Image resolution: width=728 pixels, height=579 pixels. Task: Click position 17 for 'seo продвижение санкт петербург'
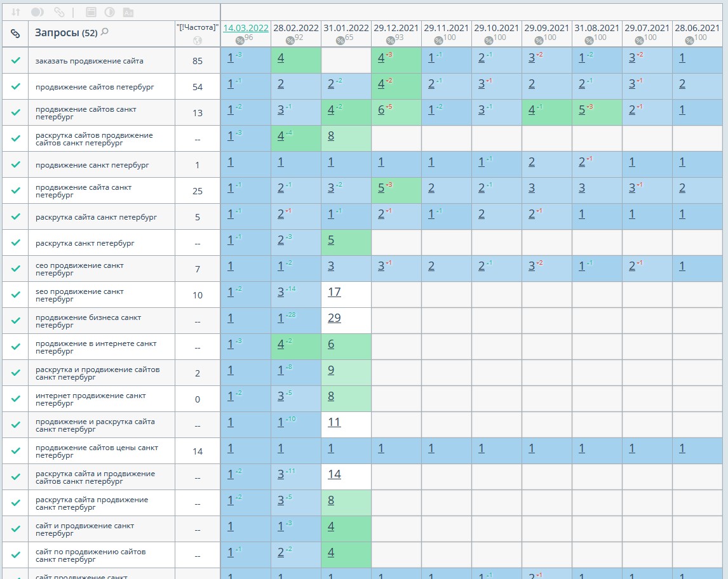point(334,292)
